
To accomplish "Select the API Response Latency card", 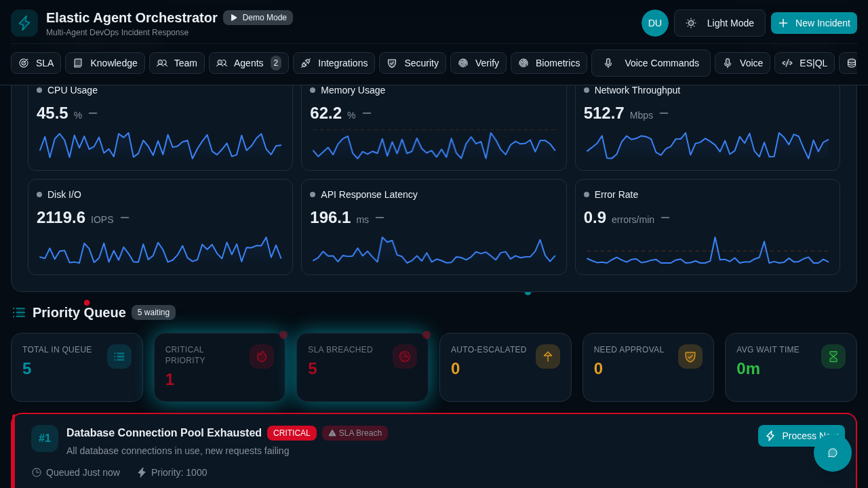I will point(434,227).
